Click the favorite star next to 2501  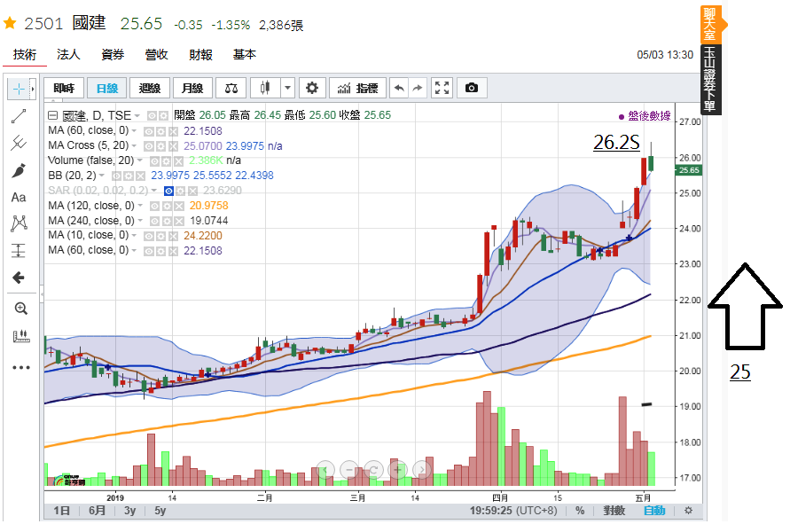tap(10, 23)
